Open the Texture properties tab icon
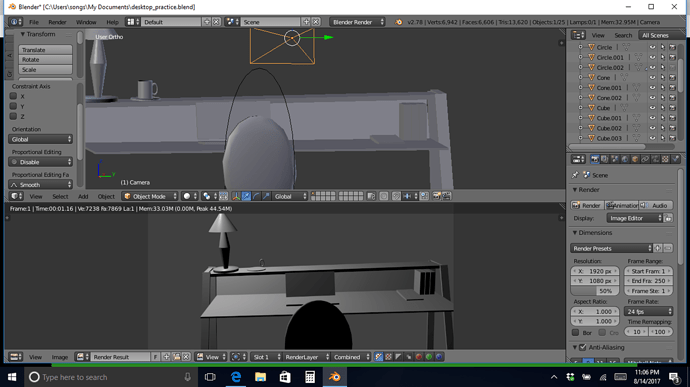This screenshot has height=387, width=690. (665, 159)
